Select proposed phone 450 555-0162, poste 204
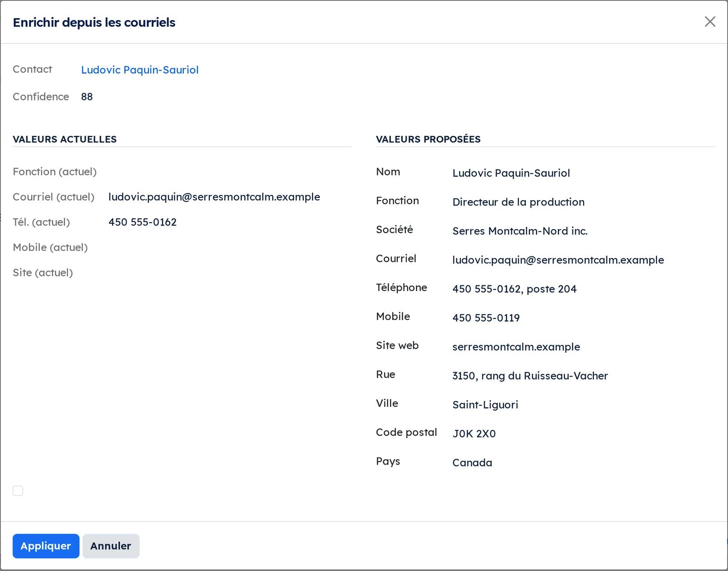Image resolution: width=728 pixels, height=571 pixels. [x=514, y=289]
